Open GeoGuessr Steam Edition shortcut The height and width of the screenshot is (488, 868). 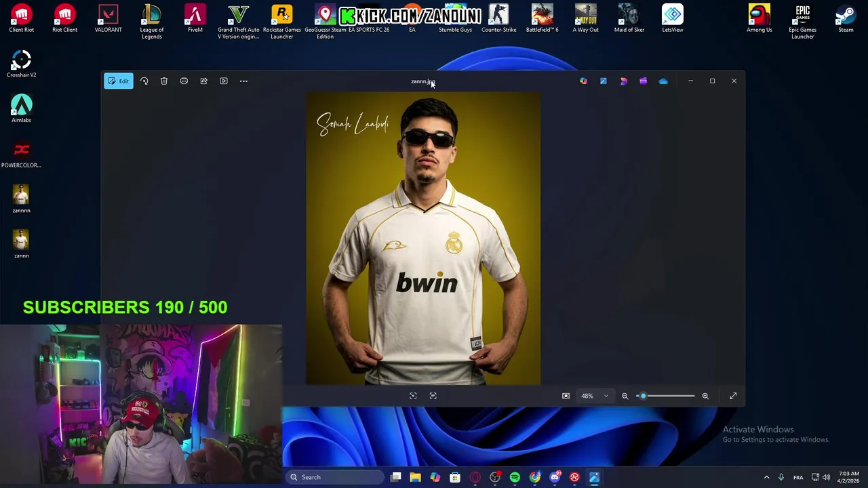(x=325, y=22)
